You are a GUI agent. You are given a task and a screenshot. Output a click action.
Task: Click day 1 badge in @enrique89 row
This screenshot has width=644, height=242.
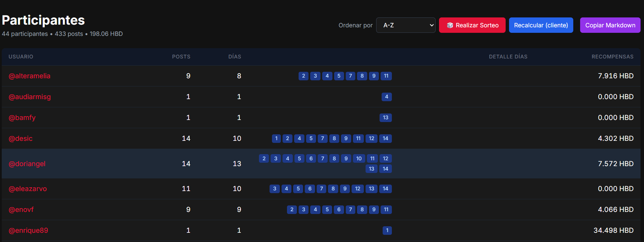(387, 230)
